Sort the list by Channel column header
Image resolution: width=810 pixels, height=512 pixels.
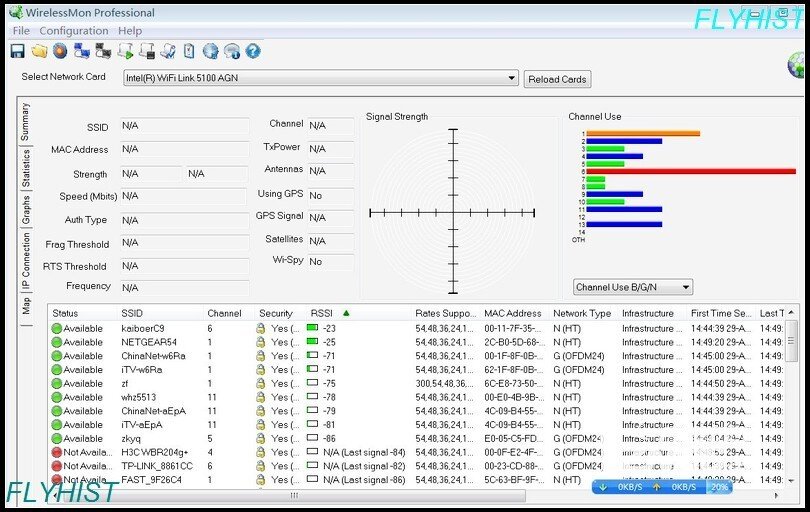224,313
